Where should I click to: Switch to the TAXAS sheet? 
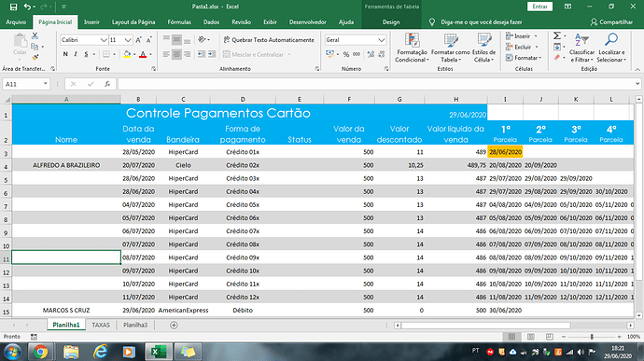[101, 325]
